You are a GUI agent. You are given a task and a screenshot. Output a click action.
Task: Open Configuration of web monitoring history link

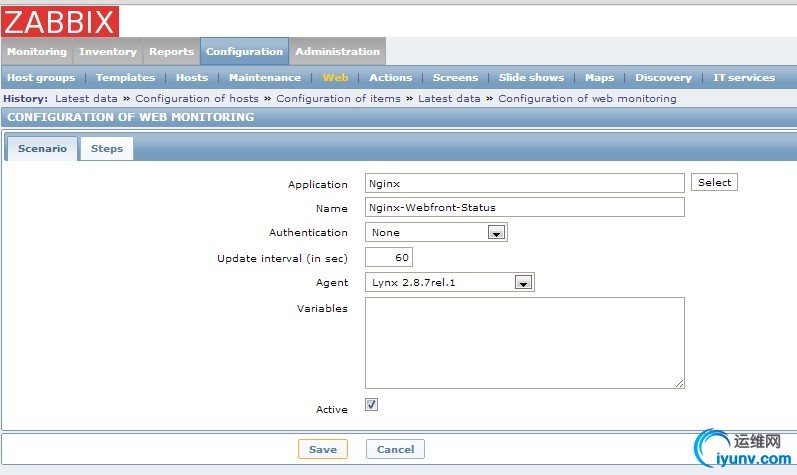coord(587,99)
